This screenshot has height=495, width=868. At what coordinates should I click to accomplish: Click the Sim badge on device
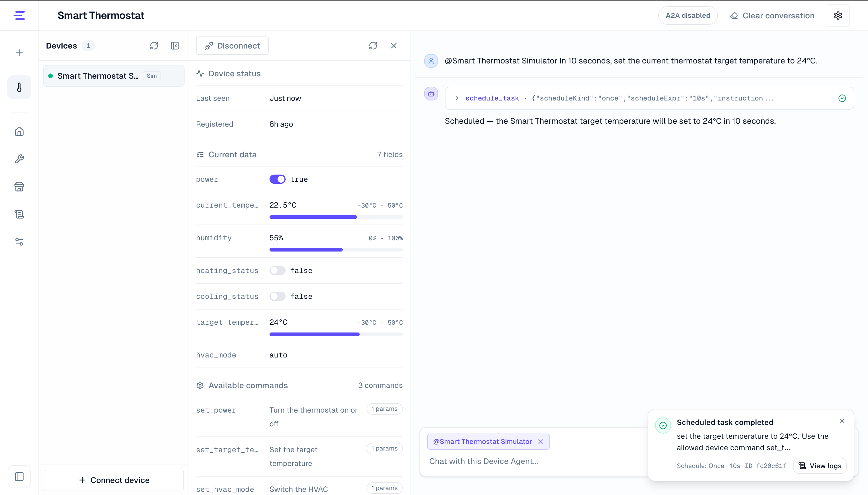coord(152,76)
